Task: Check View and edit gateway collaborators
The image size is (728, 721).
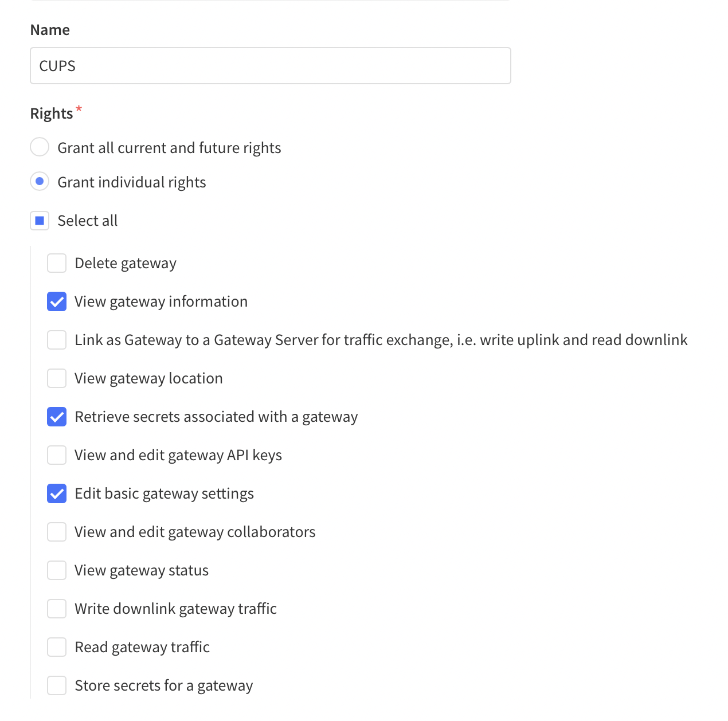Action: [56, 532]
